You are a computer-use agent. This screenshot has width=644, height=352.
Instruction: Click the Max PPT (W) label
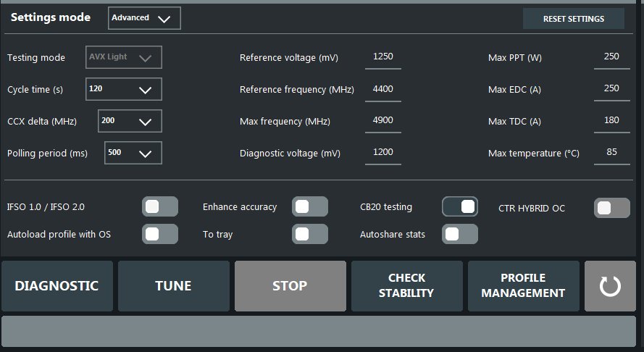(515, 58)
